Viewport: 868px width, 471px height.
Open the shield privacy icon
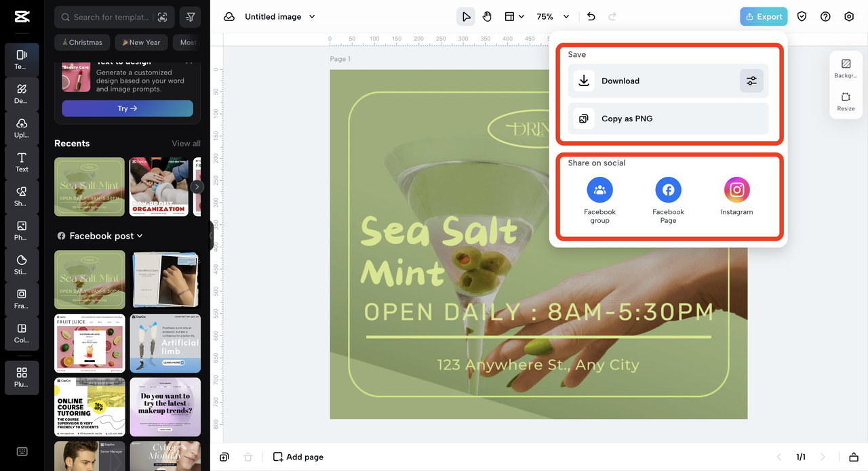coord(802,16)
